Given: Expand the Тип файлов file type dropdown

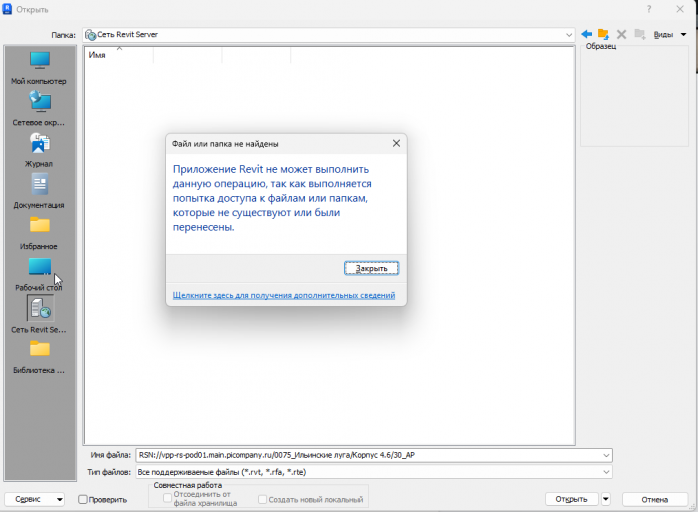Looking at the screenshot, I should pyautogui.click(x=606, y=472).
